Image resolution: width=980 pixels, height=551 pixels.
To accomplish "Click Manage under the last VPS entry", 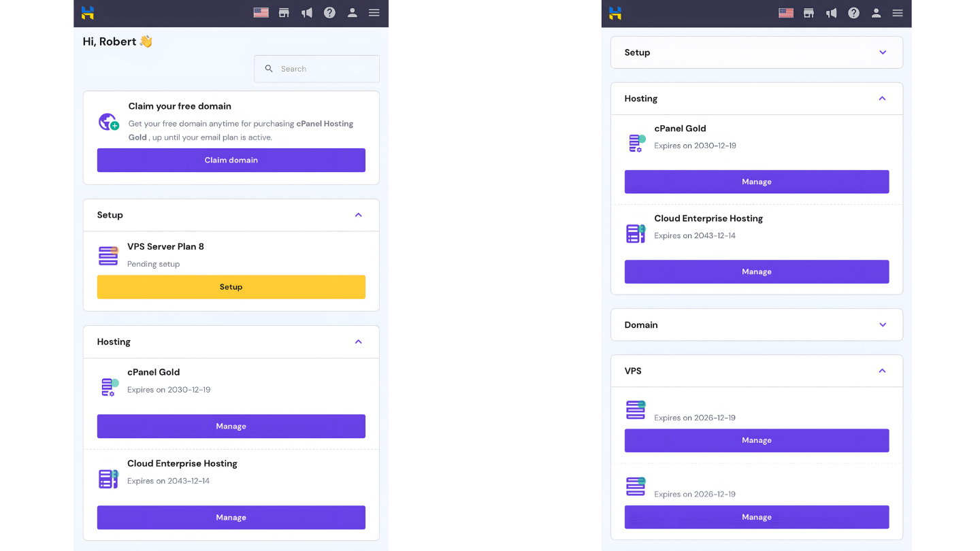I will coord(756,517).
